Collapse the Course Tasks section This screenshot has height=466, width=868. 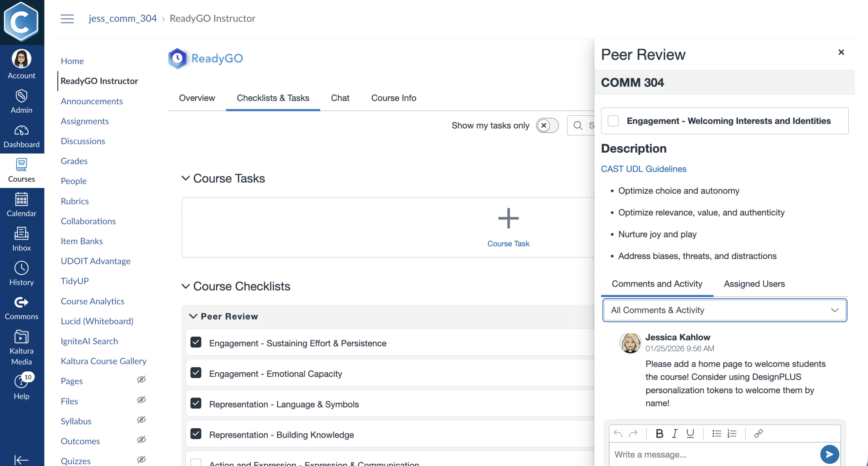tap(185, 178)
